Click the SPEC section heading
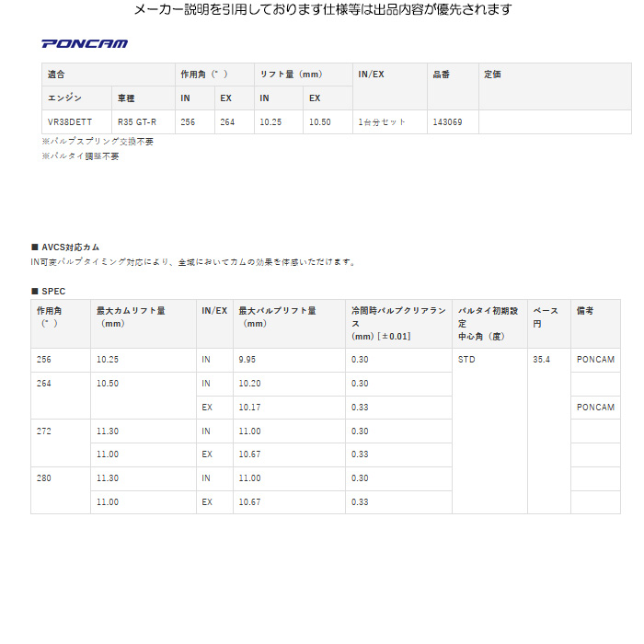Viewport: 644px width, 644px height. (x=49, y=292)
